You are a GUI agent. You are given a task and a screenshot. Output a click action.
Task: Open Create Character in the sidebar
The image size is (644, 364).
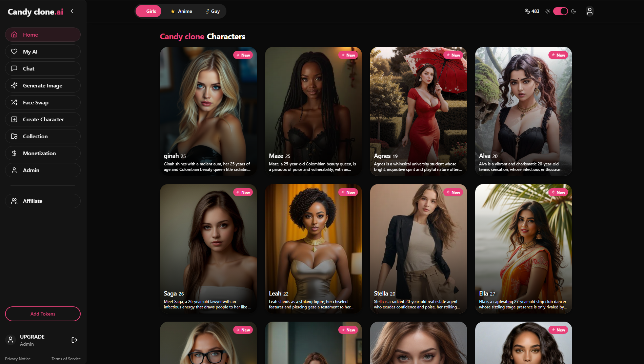tap(43, 119)
